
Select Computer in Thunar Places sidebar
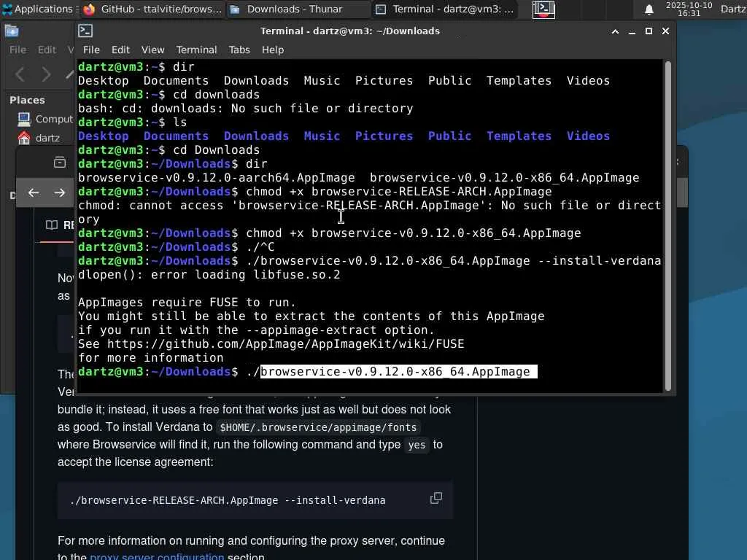click(45, 119)
